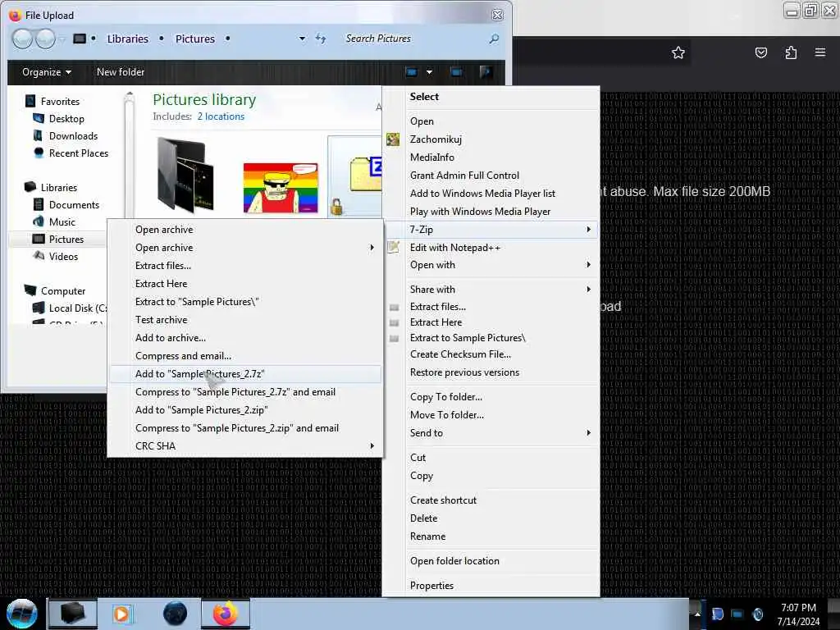Screen dimensions: 840x630
Task: Click the search magnifier in File Upload
Action: click(x=494, y=39)
